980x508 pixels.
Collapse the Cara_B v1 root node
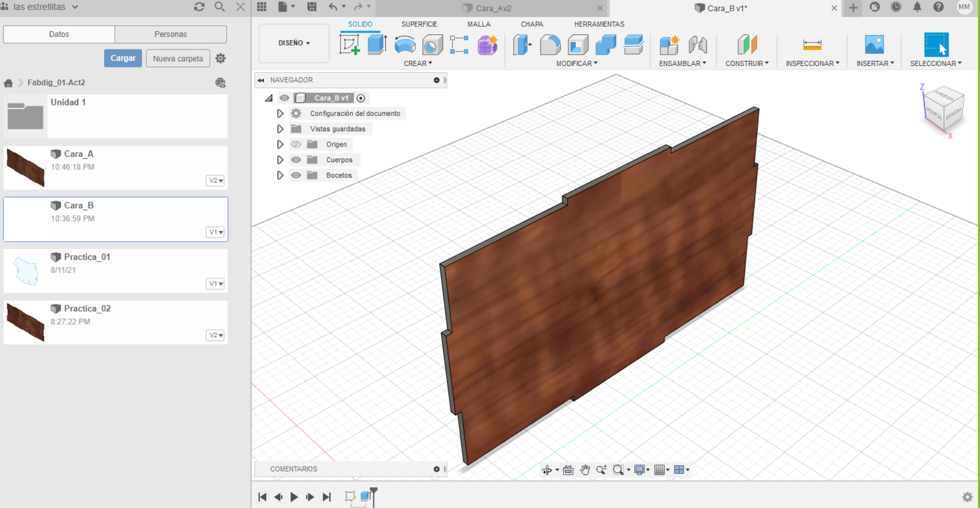[269, 98]
